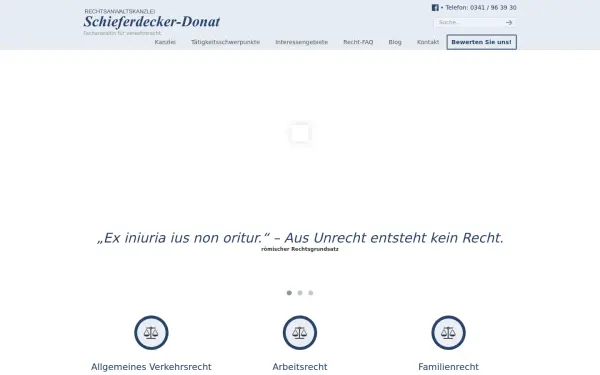600x375 pixels.
Task: Click the Arbeitsrecht scales icon
Action: (300, 333)
